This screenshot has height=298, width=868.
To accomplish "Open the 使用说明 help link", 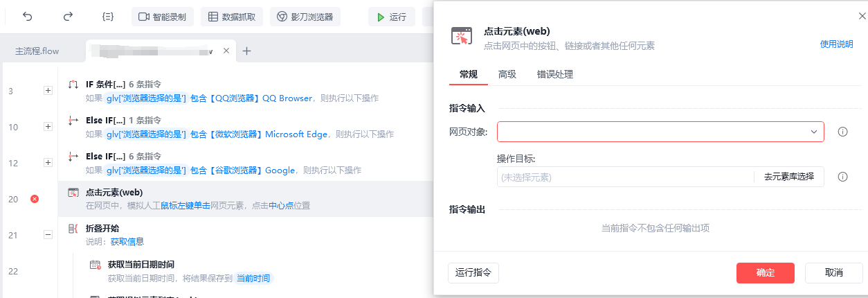I will click(x=837, y=44).
